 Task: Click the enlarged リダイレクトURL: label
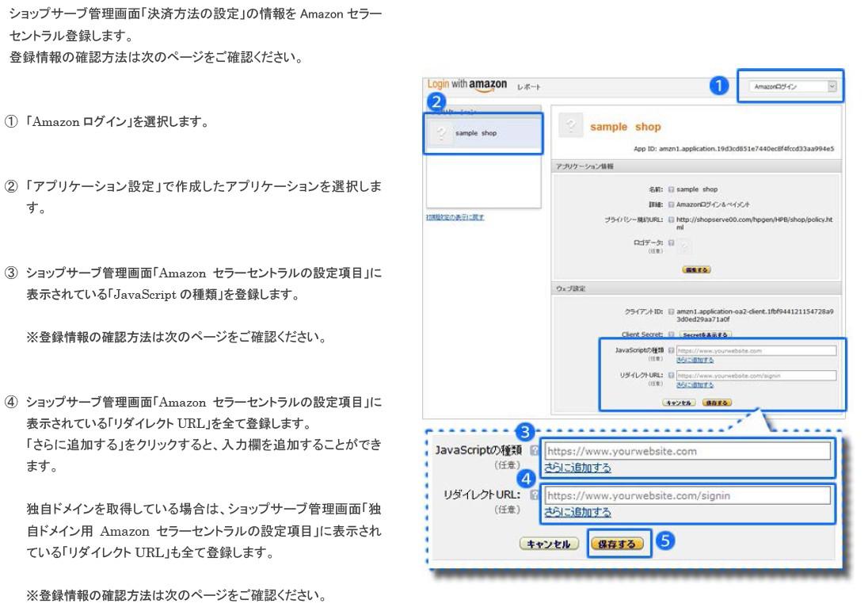coord(482,495)
